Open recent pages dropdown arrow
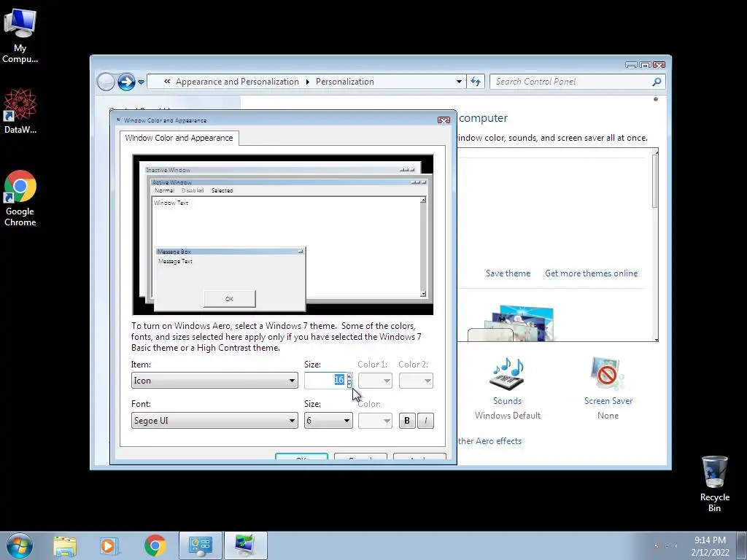 pyautogui.click(x=141, y=82)
